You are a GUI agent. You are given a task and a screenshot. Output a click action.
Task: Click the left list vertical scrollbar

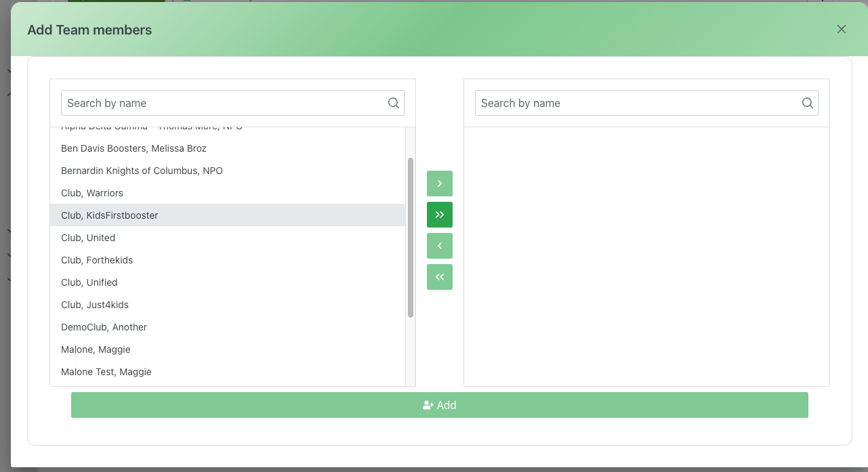411,237
